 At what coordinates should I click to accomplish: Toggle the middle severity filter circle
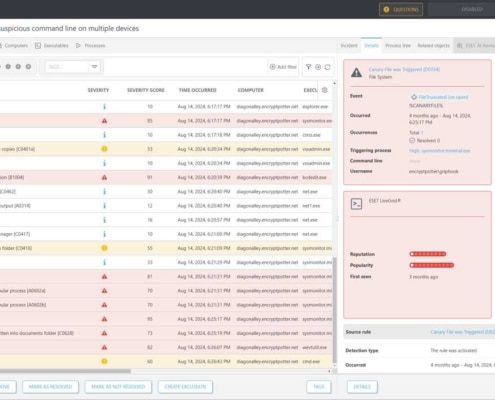[18, 67]
